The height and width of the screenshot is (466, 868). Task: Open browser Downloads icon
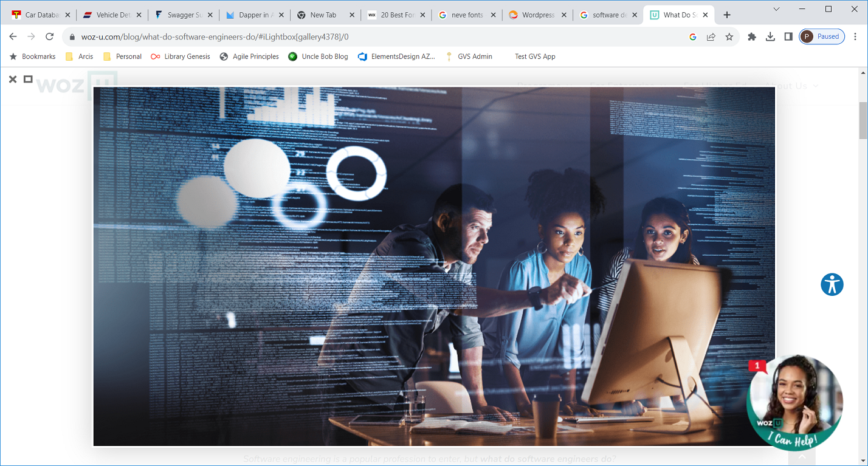(x=770, y=36)
